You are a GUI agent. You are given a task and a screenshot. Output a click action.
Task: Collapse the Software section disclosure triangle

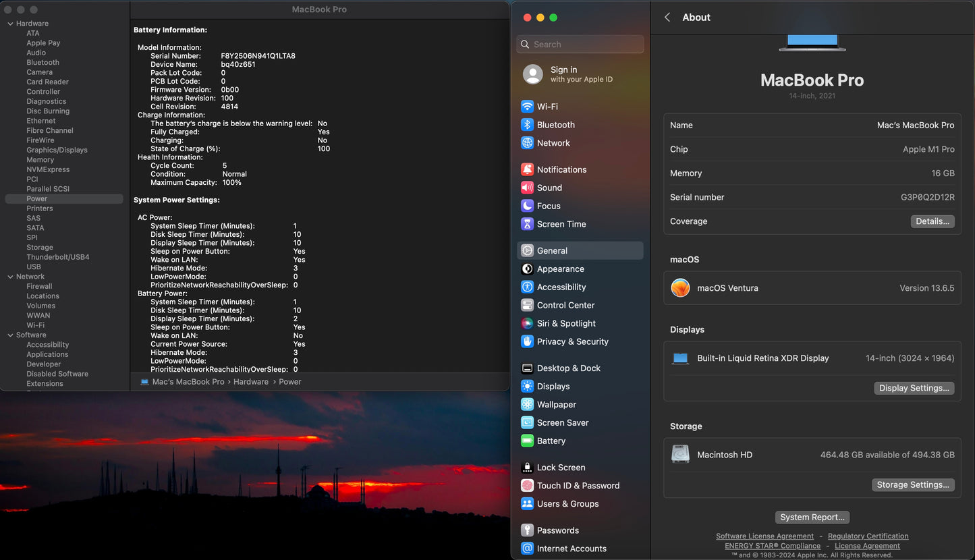(10, 335)
